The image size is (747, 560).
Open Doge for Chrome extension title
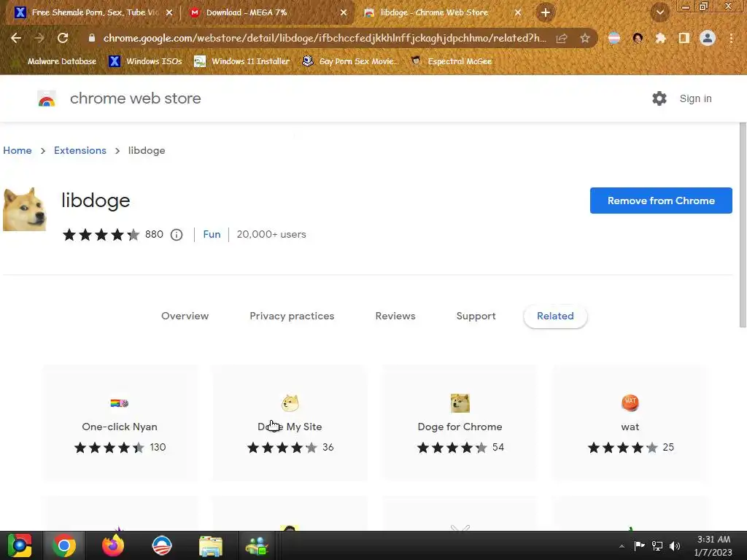[460, 427]
